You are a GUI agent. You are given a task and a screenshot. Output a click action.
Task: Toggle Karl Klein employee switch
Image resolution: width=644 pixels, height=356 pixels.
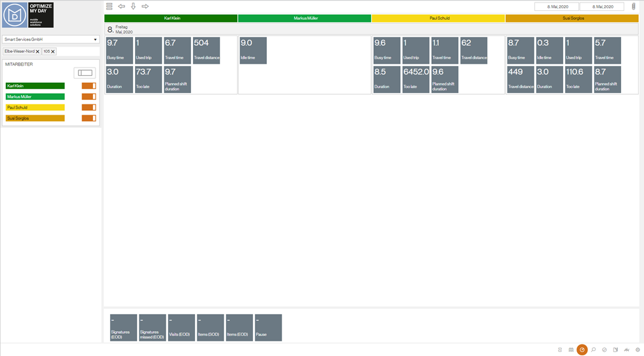[89, 86]
